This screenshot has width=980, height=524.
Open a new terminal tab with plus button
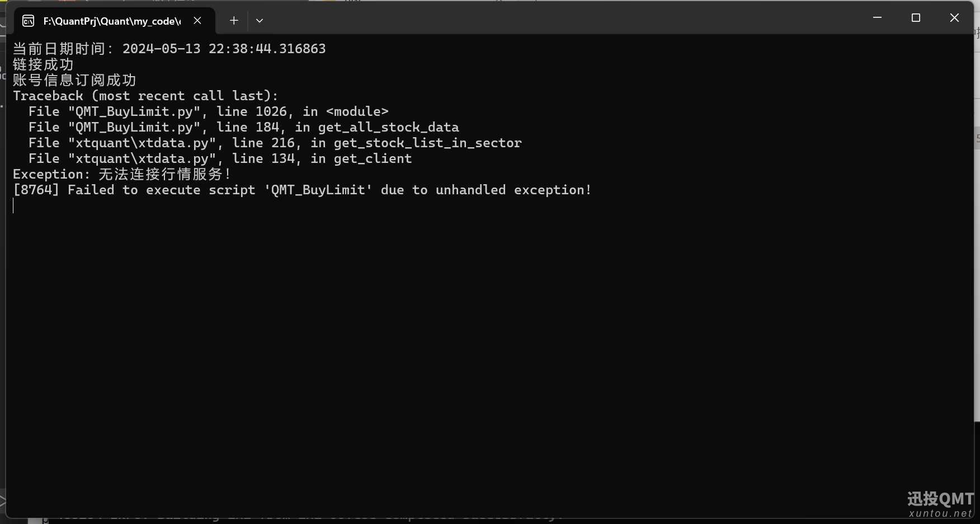tap(234, 21)
